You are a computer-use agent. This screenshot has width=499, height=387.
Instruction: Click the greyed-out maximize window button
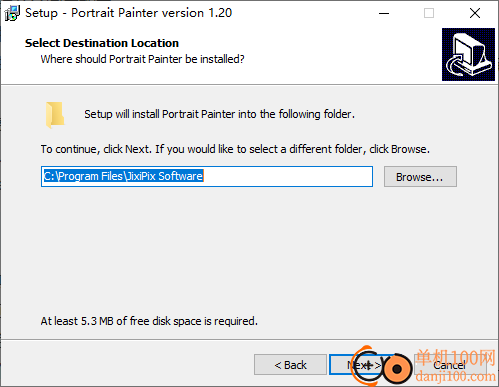pyautogui.click(x=429, y=13)
